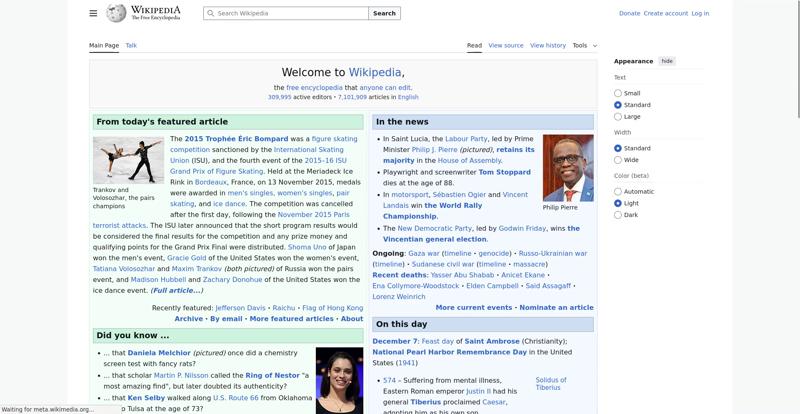The image size is (800, 414).
Task: Open the figure skating pair thumbnail
Action: click(128, 160)
